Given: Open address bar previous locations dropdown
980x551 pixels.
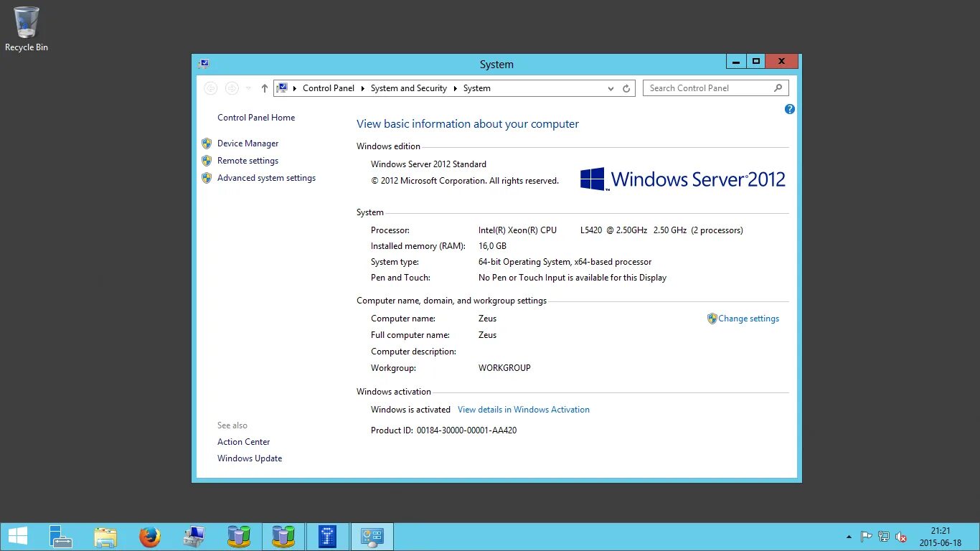Looking at the screenshot, I should click(611, 88).
